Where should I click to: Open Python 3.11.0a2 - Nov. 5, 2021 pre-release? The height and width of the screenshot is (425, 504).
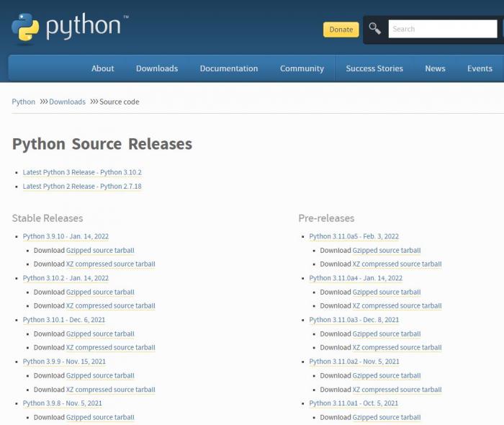pyautogui.click(x=354, y=362)
